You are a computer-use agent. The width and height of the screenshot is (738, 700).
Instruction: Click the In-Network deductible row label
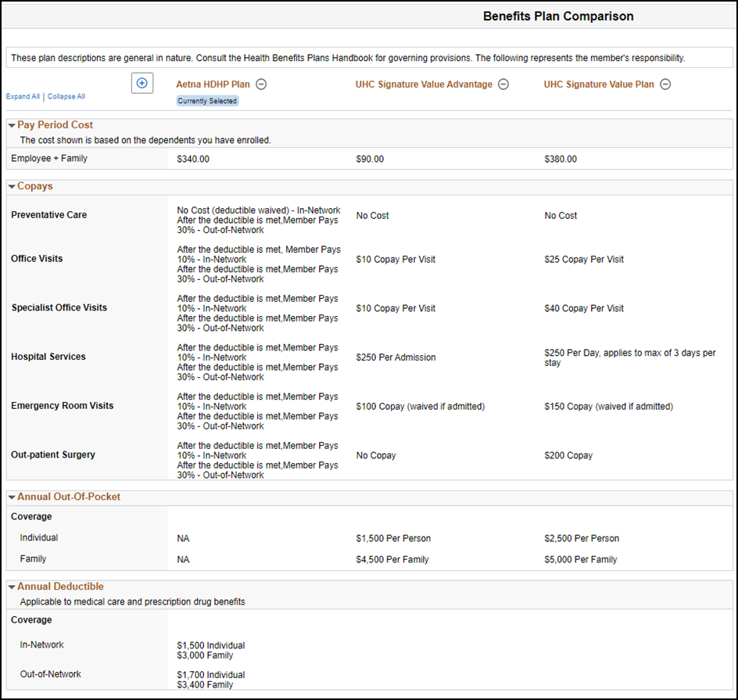[41, 644]
